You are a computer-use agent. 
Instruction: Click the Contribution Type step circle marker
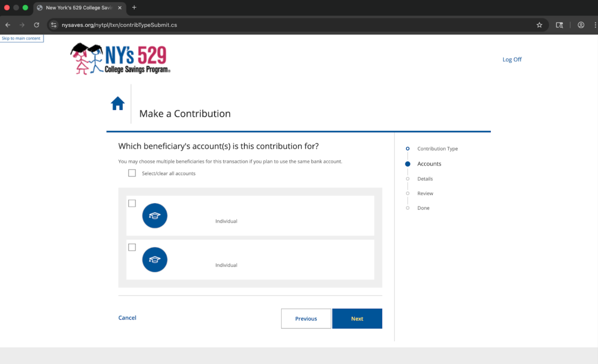click(x=408, y=149)
